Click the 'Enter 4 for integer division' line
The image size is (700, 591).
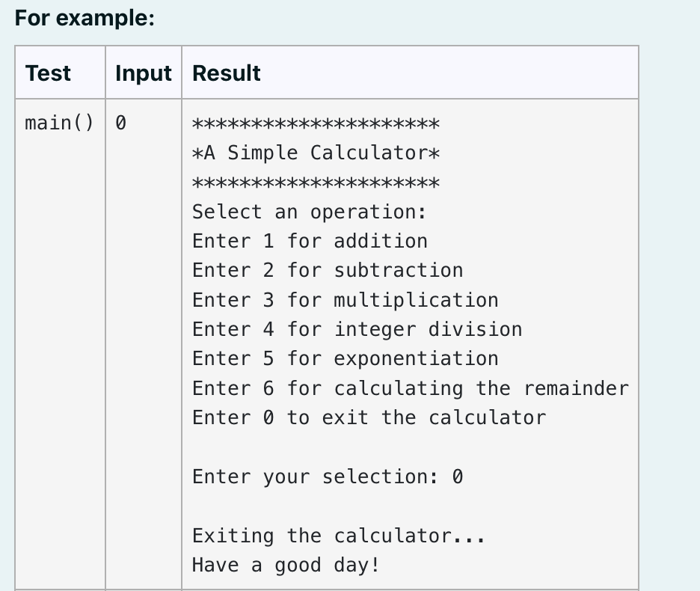coord(357,330)
